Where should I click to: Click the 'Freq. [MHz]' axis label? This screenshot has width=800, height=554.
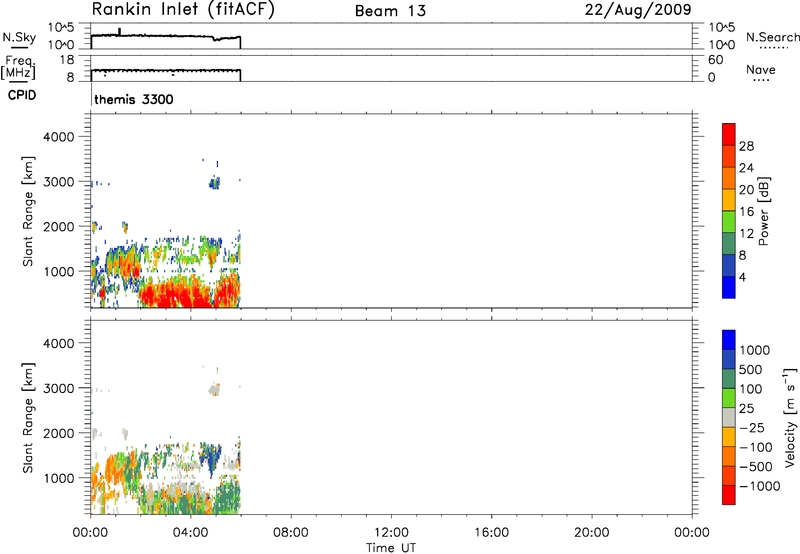pos(19,67)
